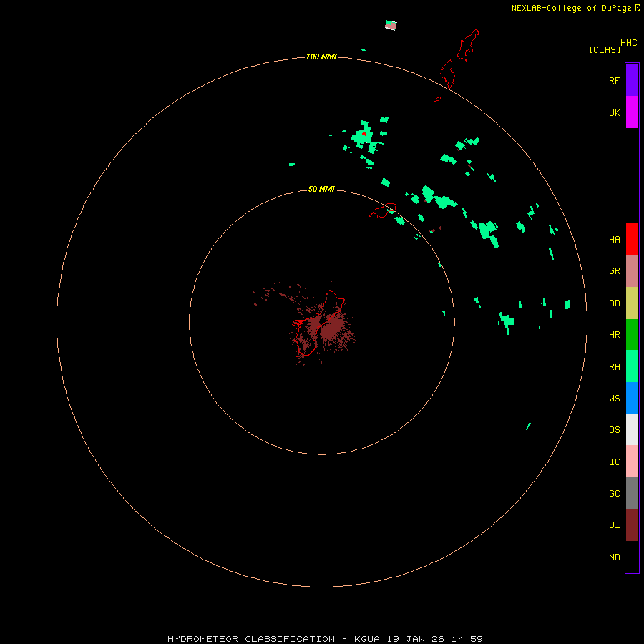Click the BI brown legend swatch

pos(632,525)
